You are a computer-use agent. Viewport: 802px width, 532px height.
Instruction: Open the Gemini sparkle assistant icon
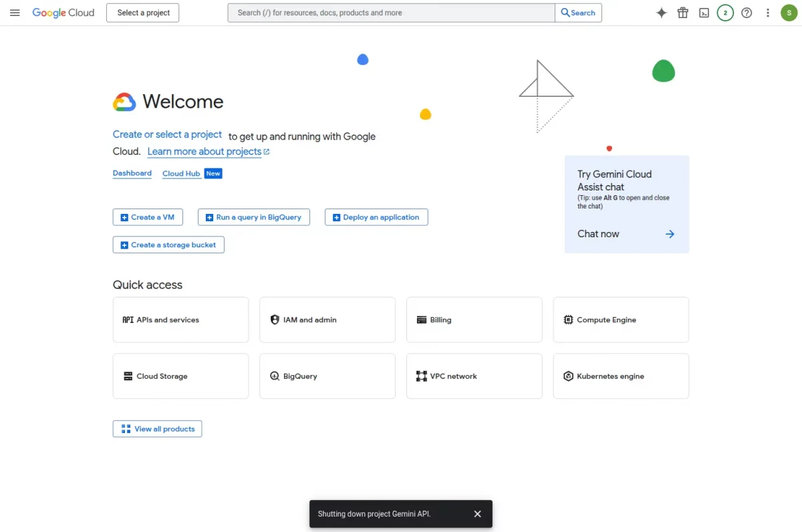pos(661,12)
